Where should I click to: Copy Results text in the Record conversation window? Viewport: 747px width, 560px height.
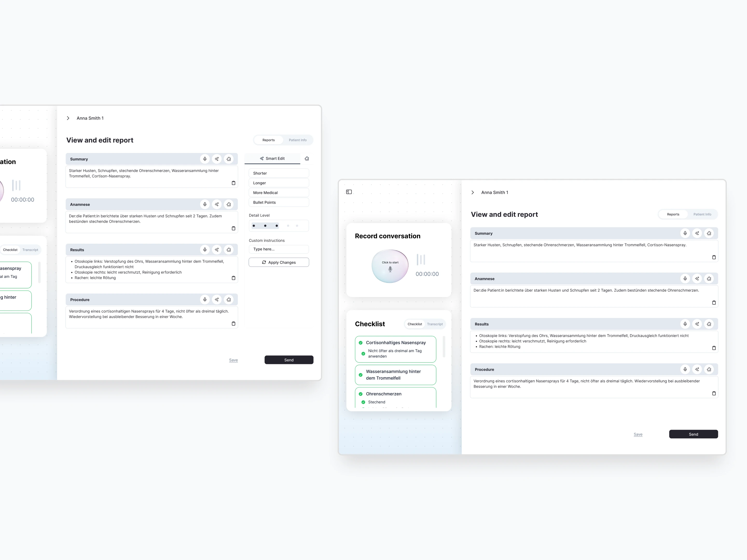714,348
